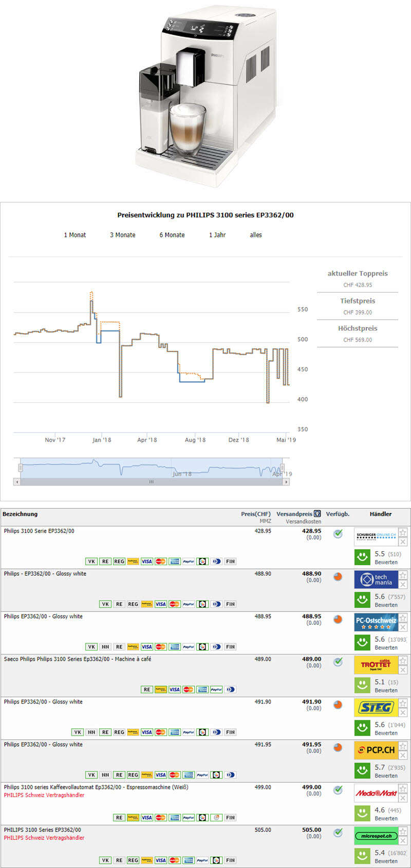Click availability checkmark in Trottet row
Image resolution: width=411 pixels, height=868 pixels.
pyautogui.click(x=338, y=662)
